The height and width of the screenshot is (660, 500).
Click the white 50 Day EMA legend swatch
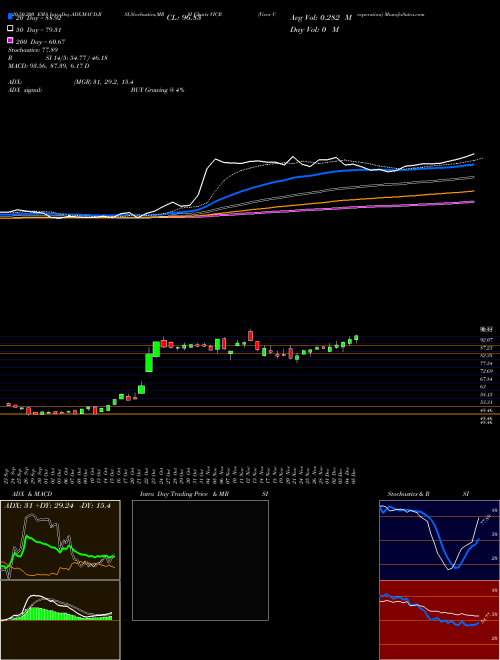10,29
